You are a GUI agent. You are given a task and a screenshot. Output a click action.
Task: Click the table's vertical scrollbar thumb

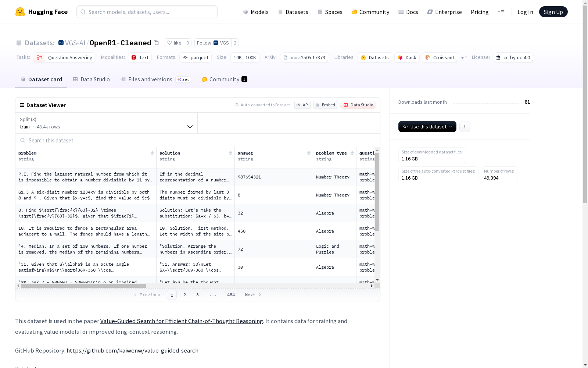(x=377, y=192)
